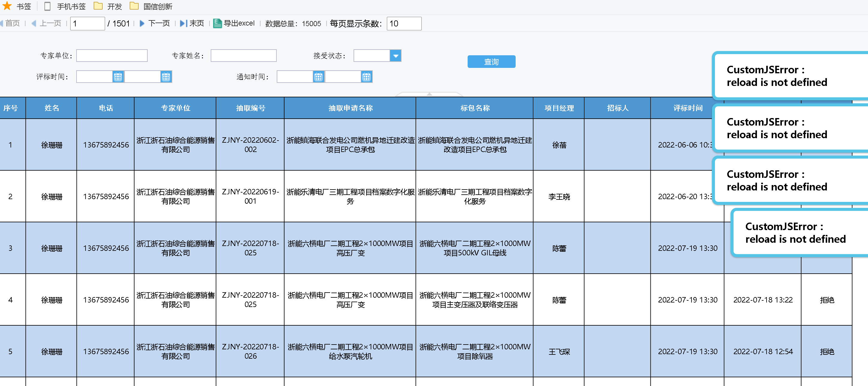868x386 pixels.
Task: Export data via 导出excel
Action: (x=234, y=23)
